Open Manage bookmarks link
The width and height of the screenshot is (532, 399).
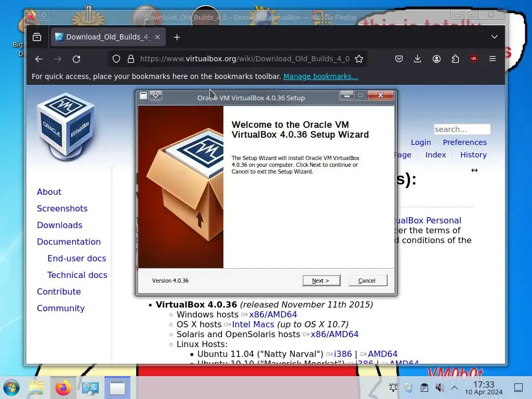tap(321, 76)
